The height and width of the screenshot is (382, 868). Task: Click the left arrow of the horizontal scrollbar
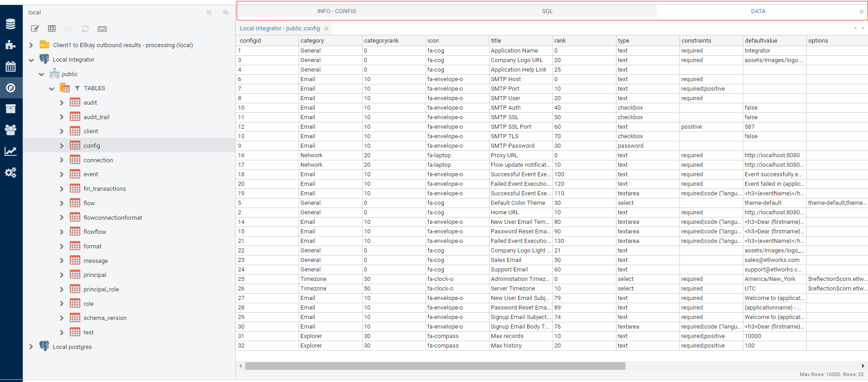click(241, 366)
